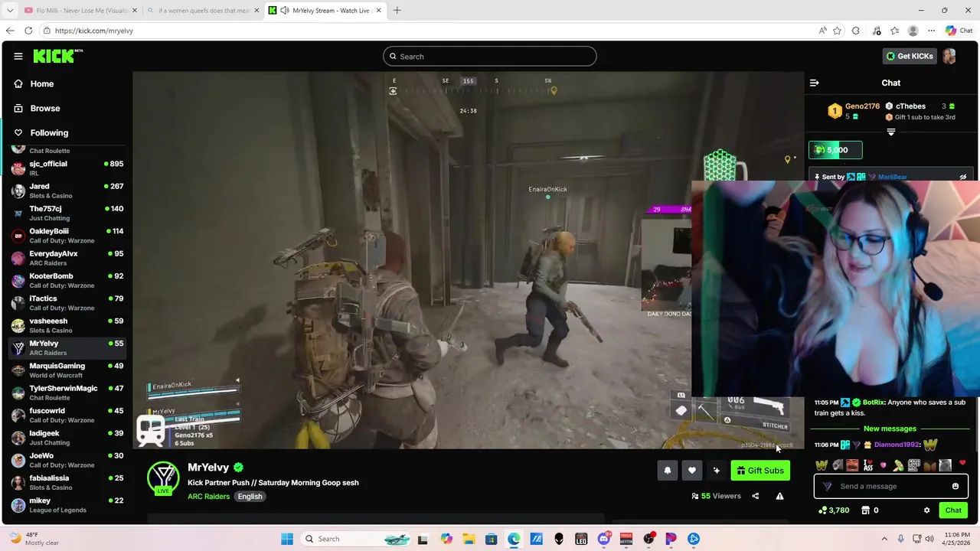Refresh the browser page
This screenshot has height=551, width=980.
[x=28, y=31]
